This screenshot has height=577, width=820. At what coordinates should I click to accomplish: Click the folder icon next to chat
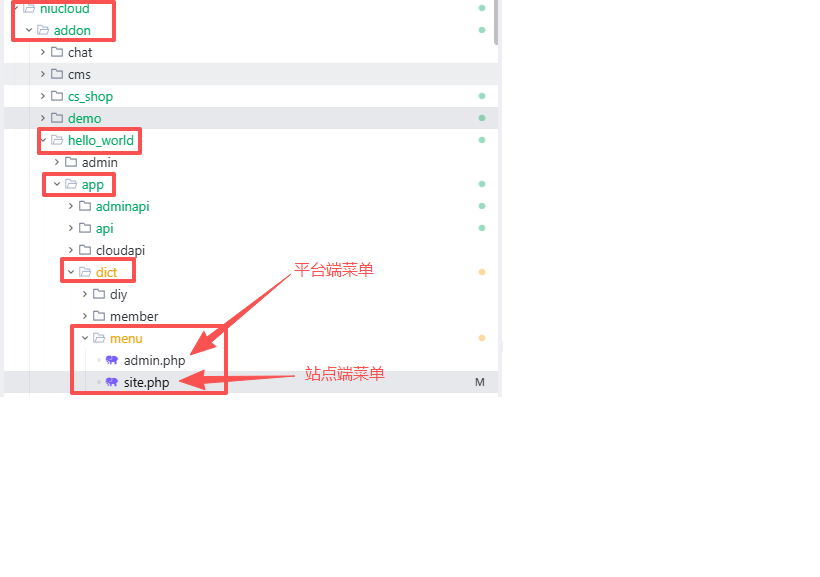(x=57, y=52)
